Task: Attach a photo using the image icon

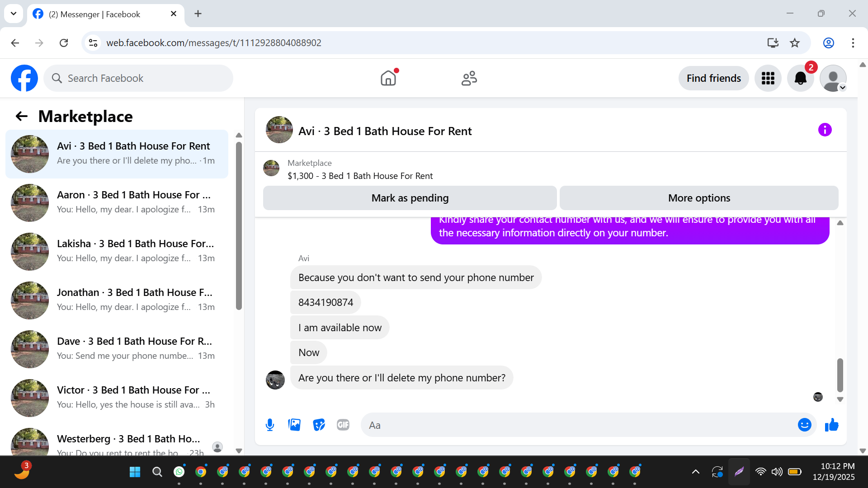Action: [294, 425]
